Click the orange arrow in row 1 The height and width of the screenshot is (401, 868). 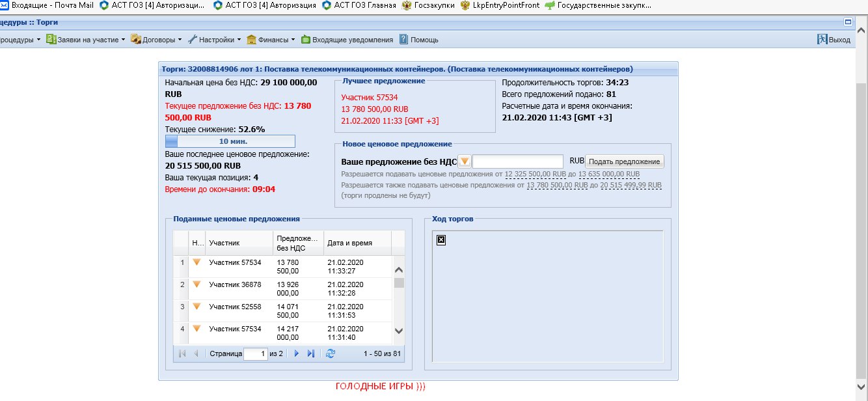[197, 262]
